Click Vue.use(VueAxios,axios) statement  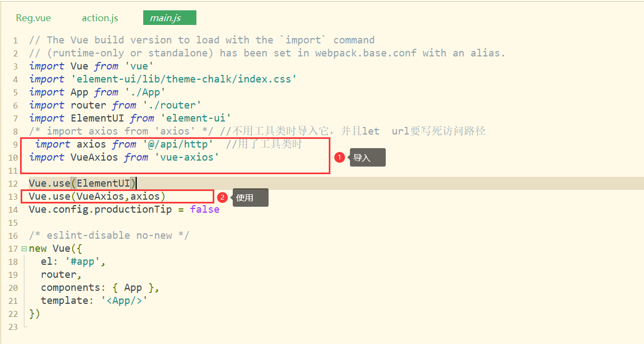97,196
